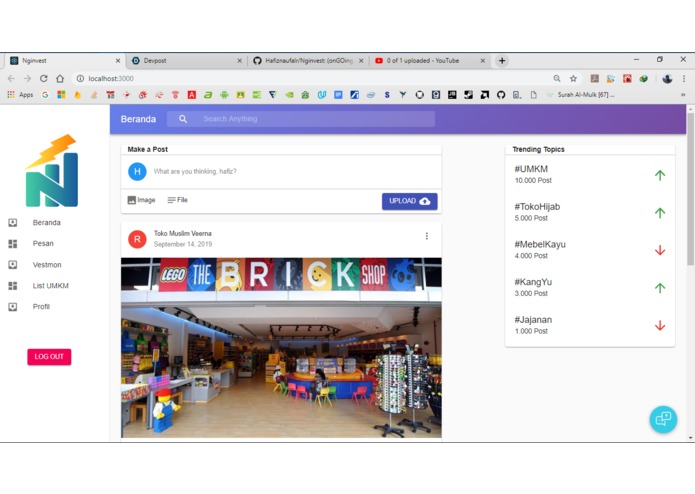Open the GitHub bookmark icon
The width and height of the screenshot is (695, 494).
[x=501, y=94]
